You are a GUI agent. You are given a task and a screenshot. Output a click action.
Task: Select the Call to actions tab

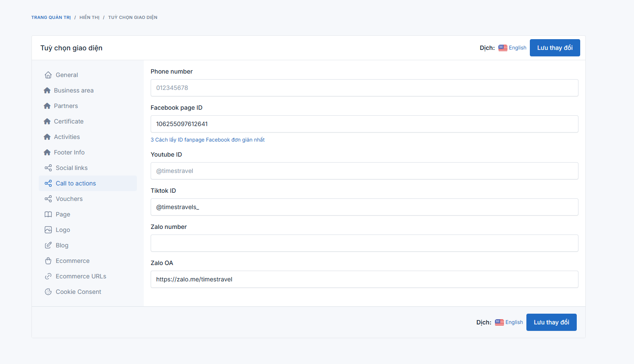point(88,183)
